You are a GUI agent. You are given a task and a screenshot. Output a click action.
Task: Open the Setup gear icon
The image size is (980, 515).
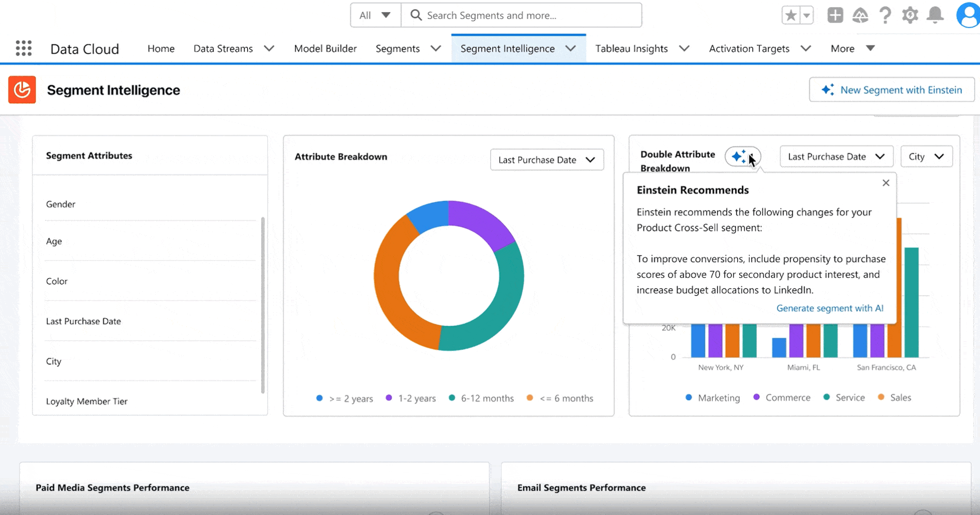pos(910,15)
